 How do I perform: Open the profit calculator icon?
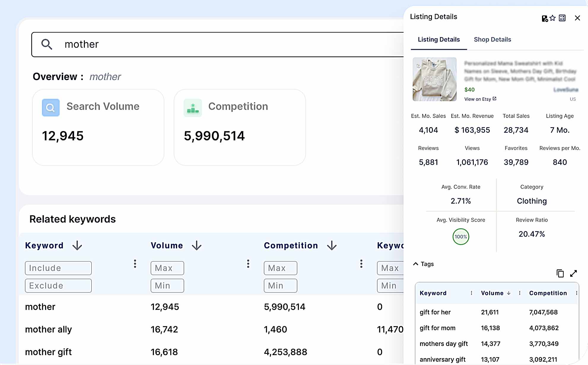tap(562, 18)
